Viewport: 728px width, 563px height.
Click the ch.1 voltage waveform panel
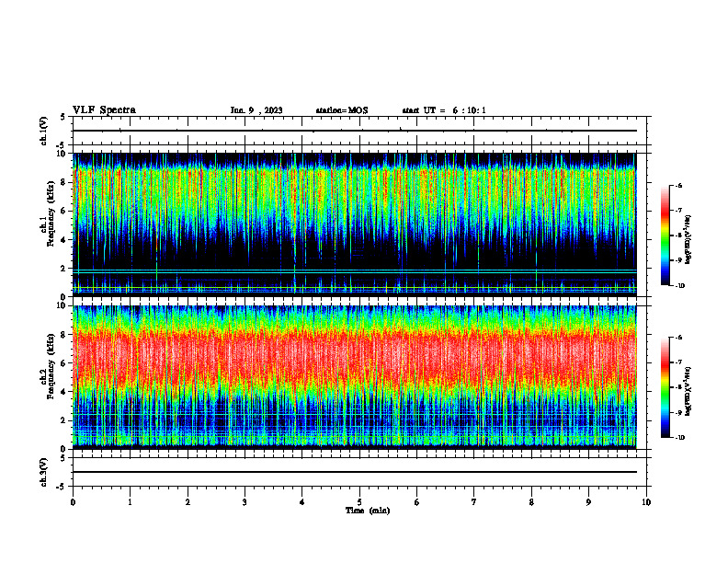pos(359,131)
